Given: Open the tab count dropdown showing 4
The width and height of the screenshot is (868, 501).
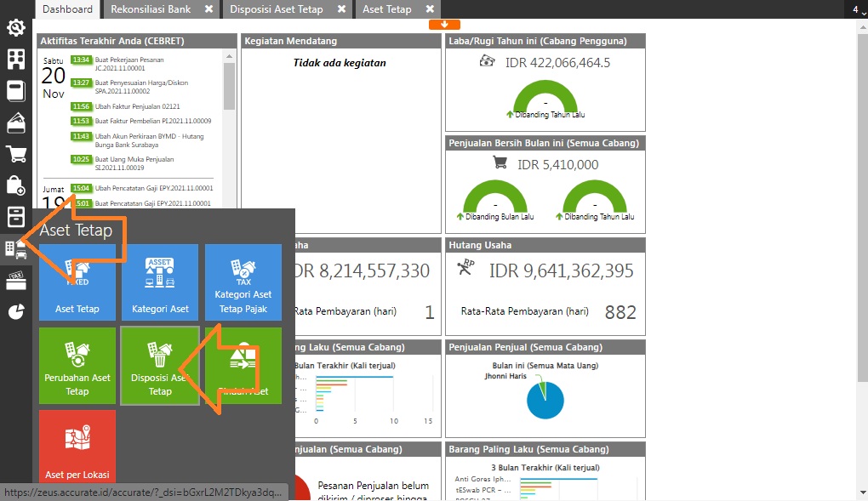Looking at the screenshot, I should pyautogui.click(x=856, y=9).
